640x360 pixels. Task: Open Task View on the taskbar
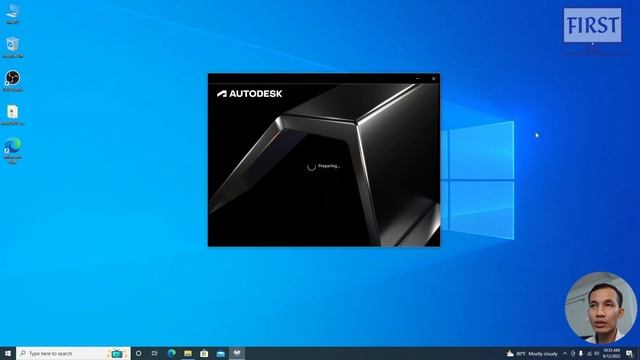155,353
